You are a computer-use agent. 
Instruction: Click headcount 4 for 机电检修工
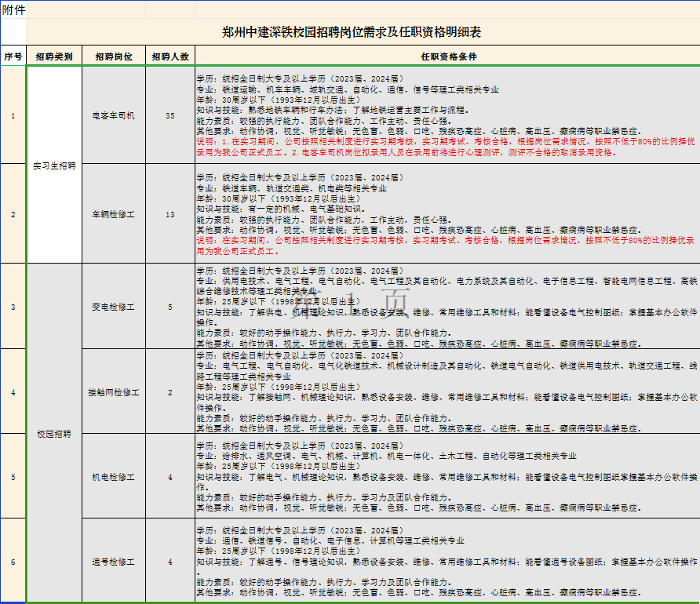tap(170, 477)
